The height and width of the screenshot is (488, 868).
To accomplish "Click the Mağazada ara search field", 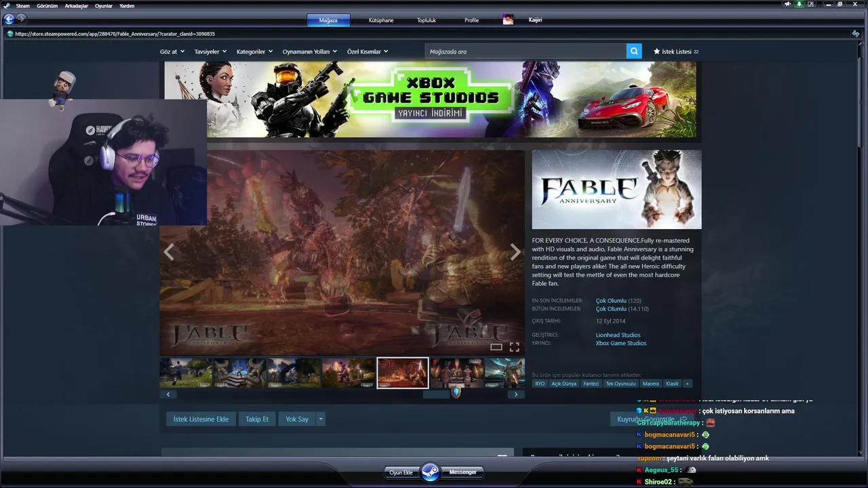I will point(526,52).
